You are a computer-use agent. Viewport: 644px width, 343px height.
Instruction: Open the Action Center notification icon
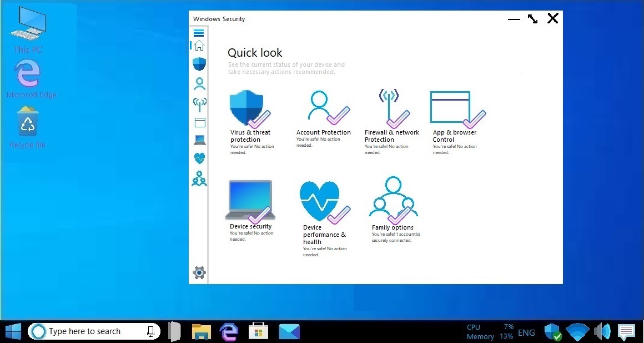(627, 332)
